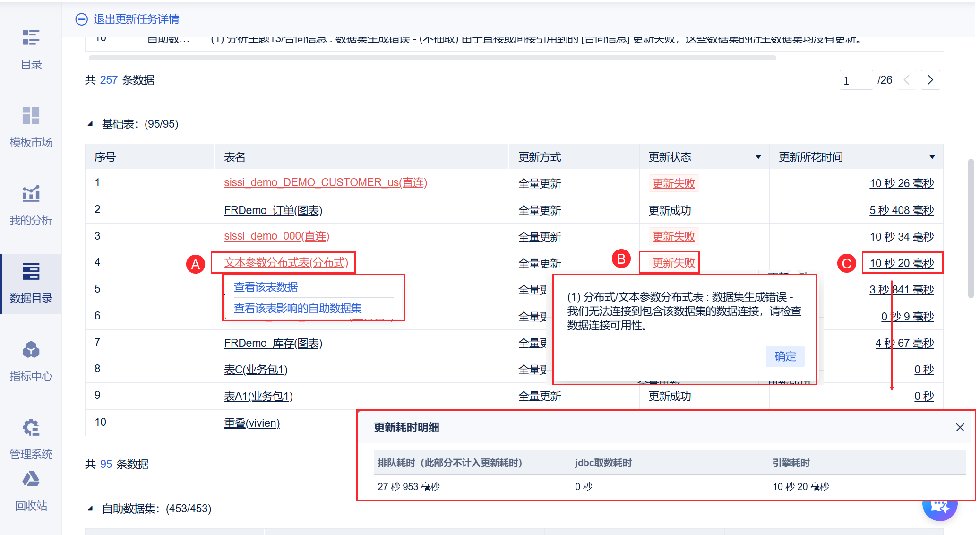The height and width of the screenshot is (535, 980).
Task: Open 模板市场 in the sidebar
Action: click(x=31, y=116)
